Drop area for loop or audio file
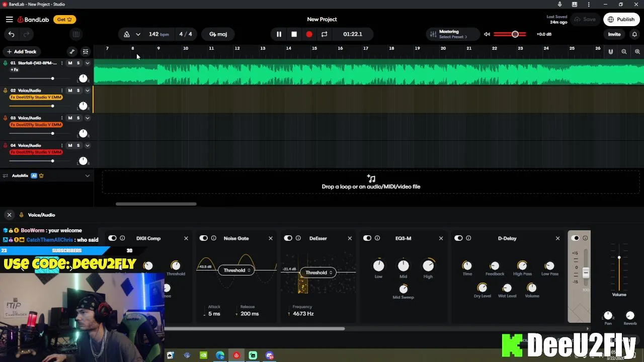This screenshot has width=644, height=362. pyautogui.click(x=371, y=183)
